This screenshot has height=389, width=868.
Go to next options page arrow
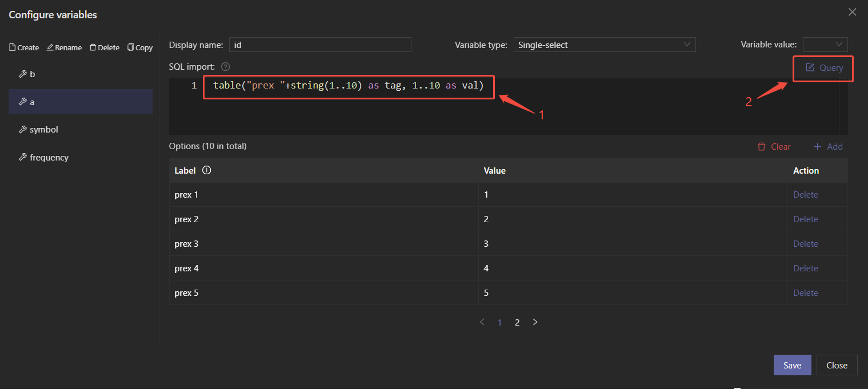(x=535, y=322)
